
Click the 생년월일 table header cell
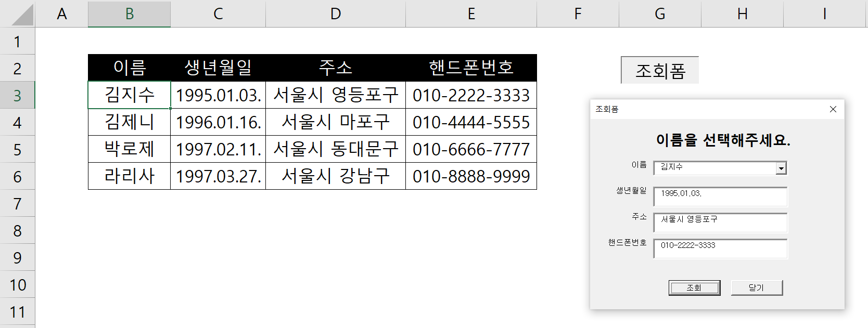218,68
